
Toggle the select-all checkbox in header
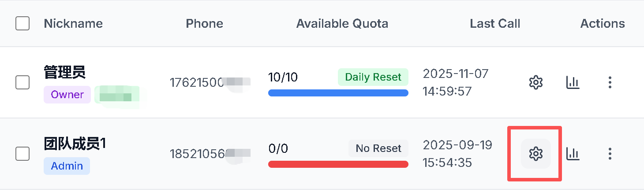[x=22, y=23]
